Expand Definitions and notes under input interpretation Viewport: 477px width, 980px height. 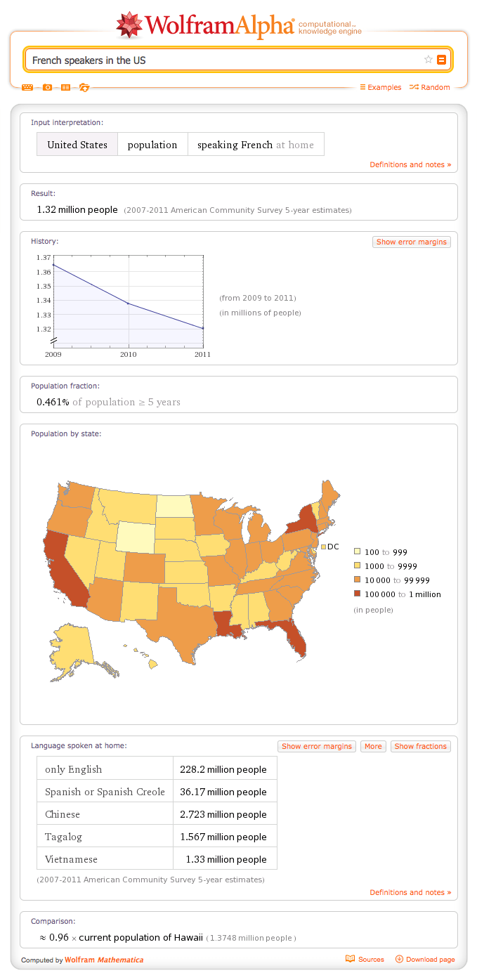click(x=410, y=164)
